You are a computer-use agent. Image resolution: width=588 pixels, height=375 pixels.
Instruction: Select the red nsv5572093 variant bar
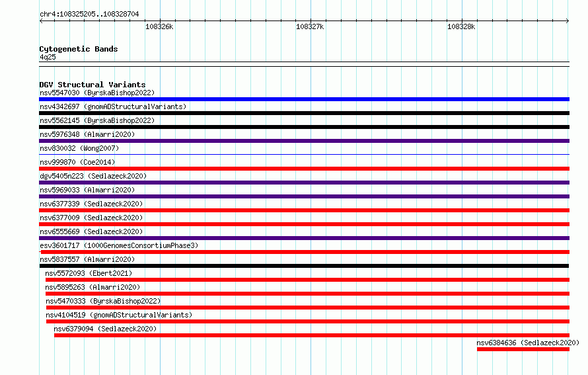pos(307,280)
